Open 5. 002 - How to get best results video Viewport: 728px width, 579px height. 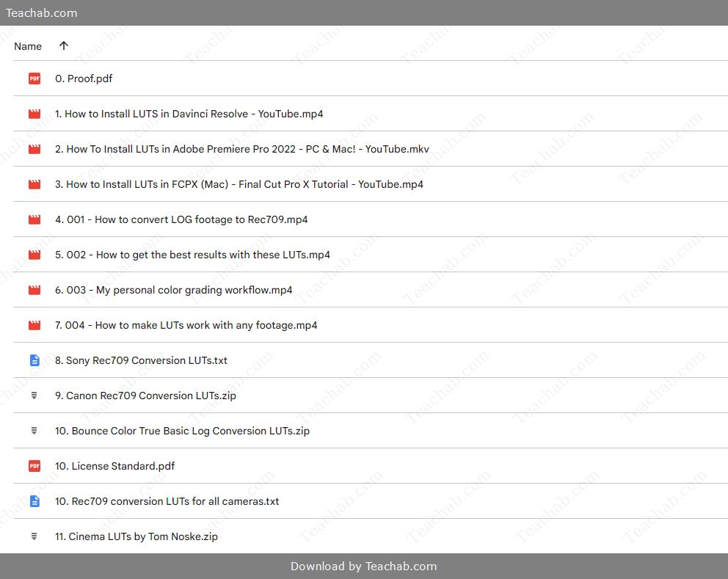click(192, 255)
